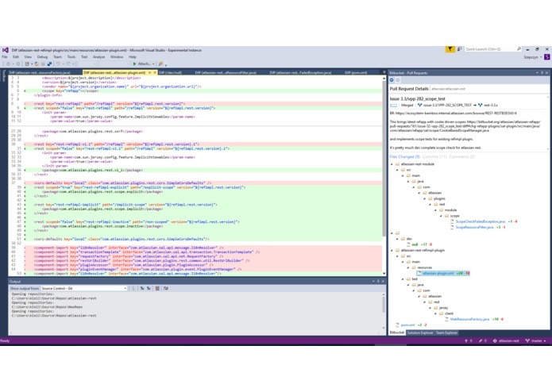Collapse the jersey folder tree node
The width and height of the screenshot is (552, 392).
click(430, 308)
